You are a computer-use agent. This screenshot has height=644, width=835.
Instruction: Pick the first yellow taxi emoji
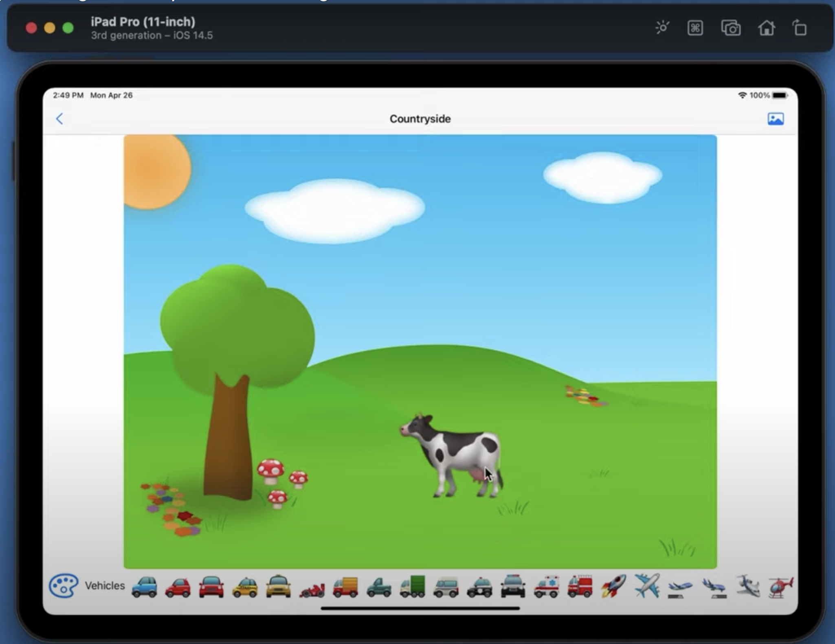pos(245,587)
